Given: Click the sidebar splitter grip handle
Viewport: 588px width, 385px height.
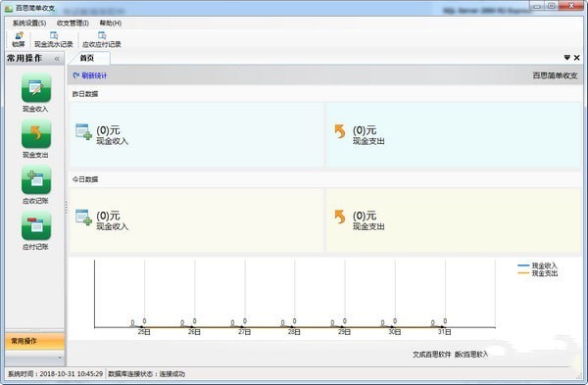Looking at the screenshot, I should point(67,208).
